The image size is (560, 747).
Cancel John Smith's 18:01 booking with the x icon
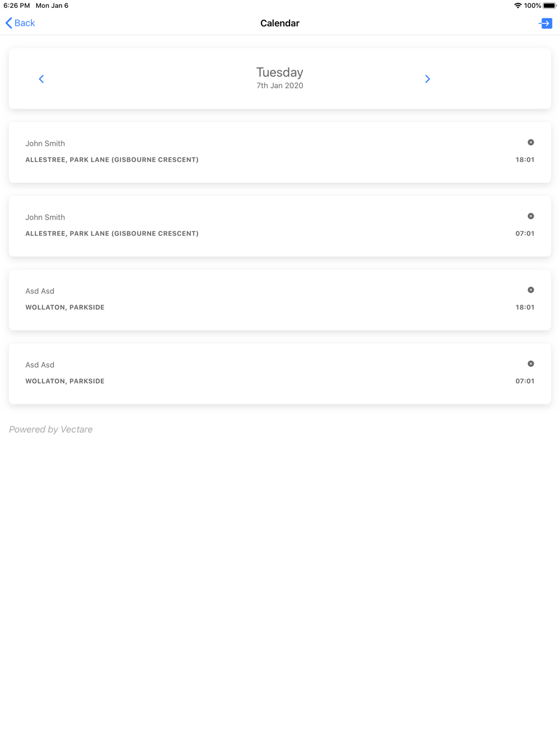click(531, 142)
